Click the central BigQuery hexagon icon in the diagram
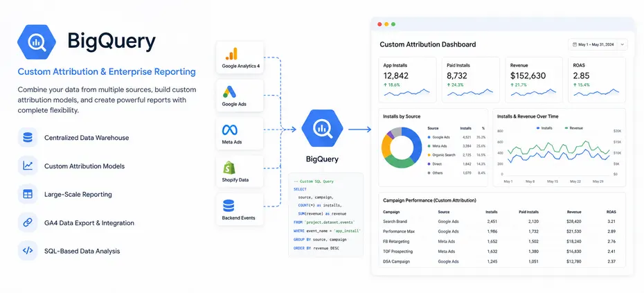The image size is (644, 293). point(322,128)
